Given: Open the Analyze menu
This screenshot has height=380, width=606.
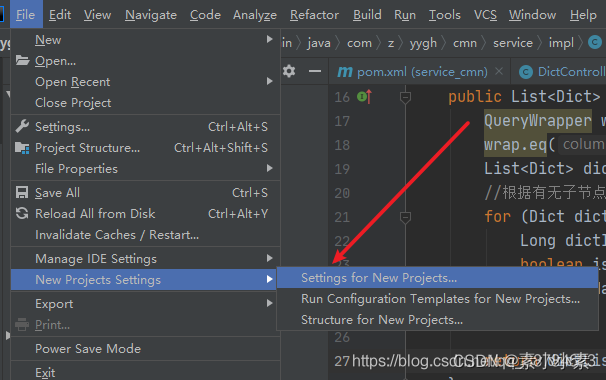Looking at the screenshot, I should coord(255,15).
